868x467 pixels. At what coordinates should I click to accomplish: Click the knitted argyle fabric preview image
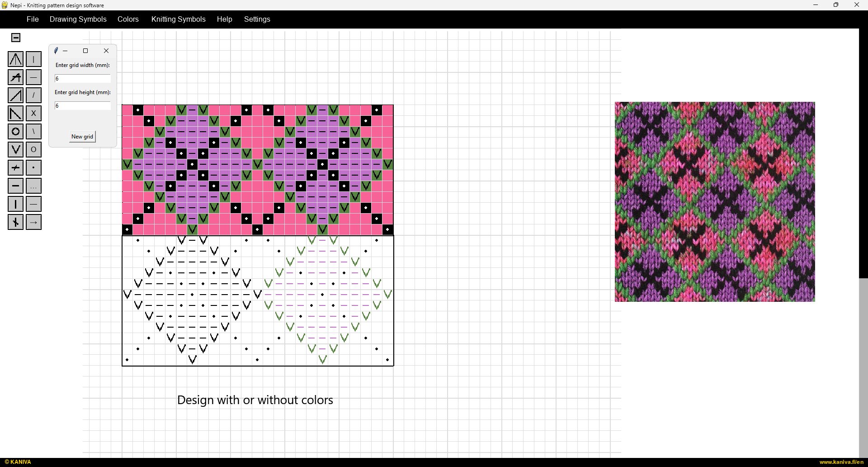[714, 201]
